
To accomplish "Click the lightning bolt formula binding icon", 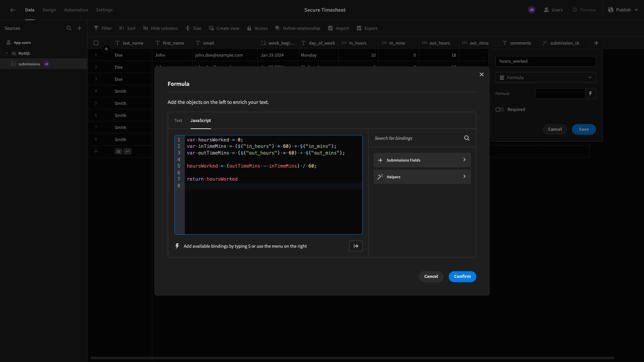I will pyautogui.click(x=590, y=94).
